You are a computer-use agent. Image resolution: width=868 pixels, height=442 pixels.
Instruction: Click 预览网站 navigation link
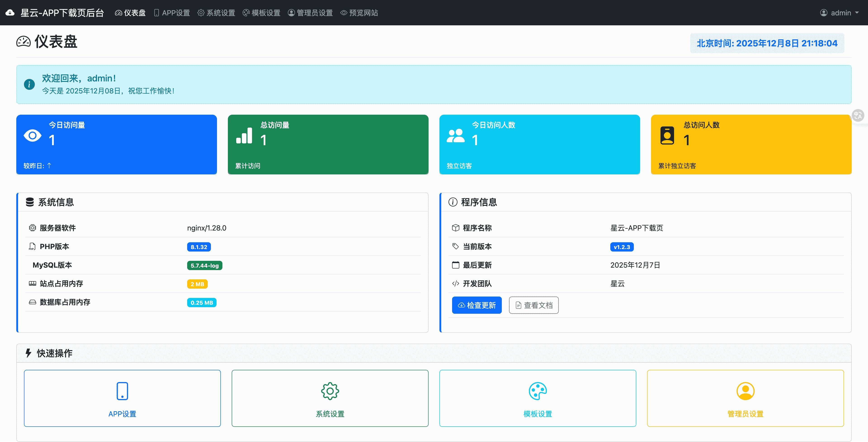pos(359,13)
